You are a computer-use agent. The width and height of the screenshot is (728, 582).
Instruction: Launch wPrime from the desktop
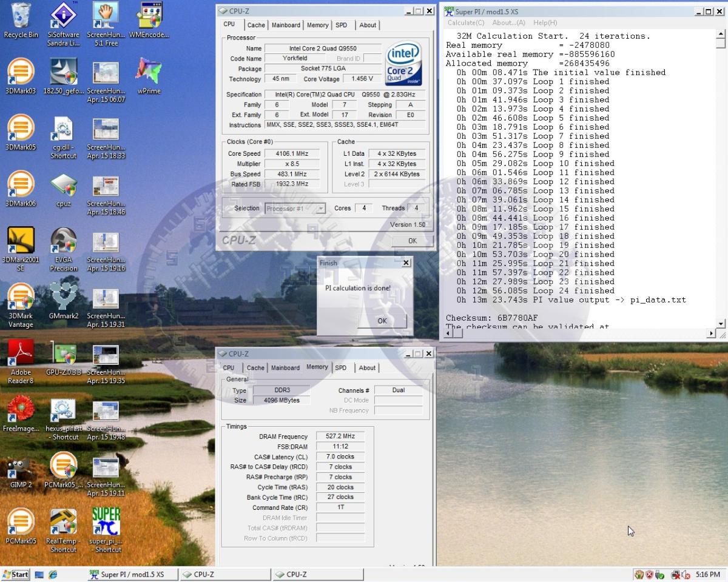point(149,77)
